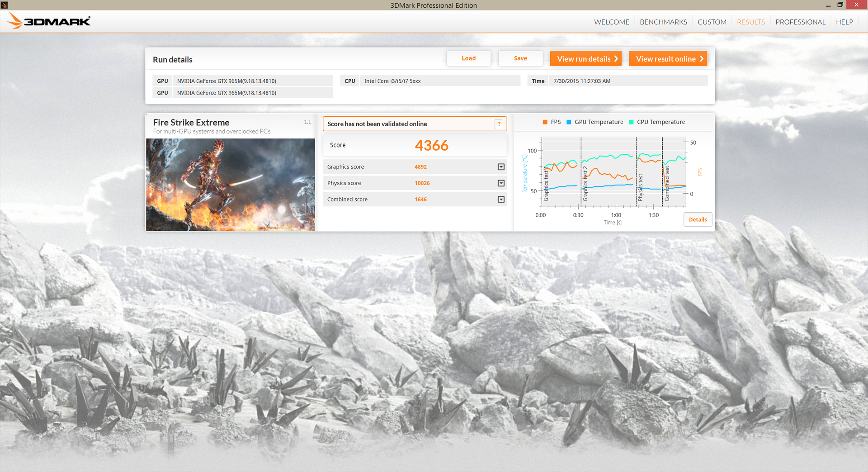868x472 pixels.
Task: Click the orange FPS legend swatch
Action: pos(545,122)
